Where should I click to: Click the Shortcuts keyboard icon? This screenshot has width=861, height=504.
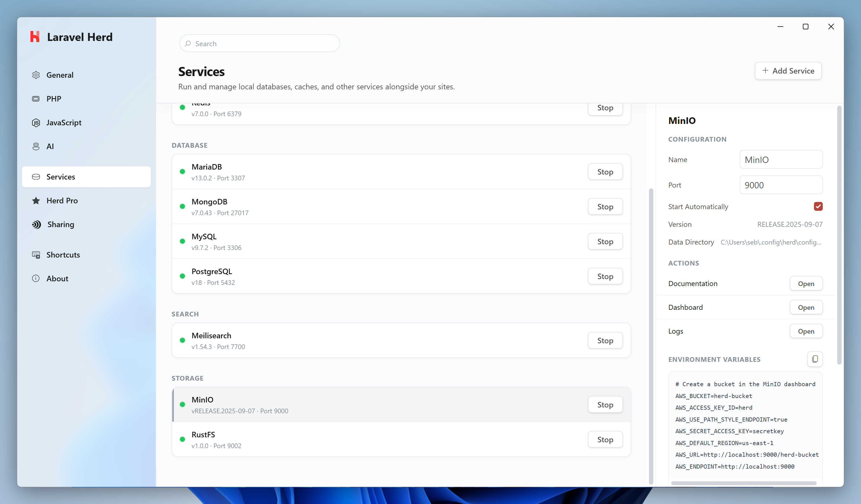[36, 255]
